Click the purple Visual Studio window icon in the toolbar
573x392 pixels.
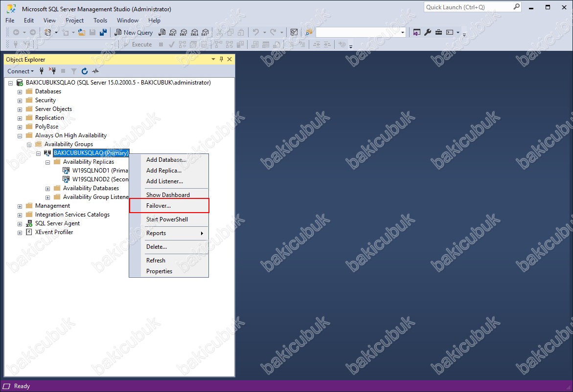tap(416, 32)
